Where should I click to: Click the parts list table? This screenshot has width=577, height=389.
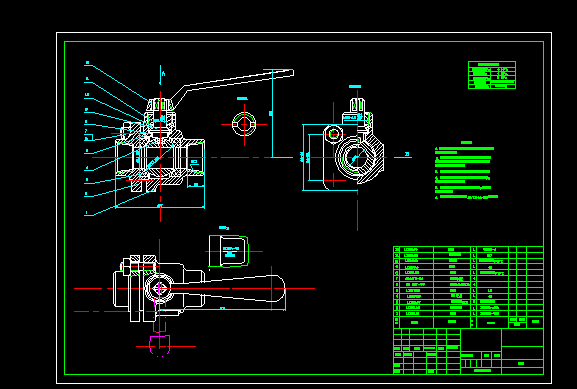(468, 287)
